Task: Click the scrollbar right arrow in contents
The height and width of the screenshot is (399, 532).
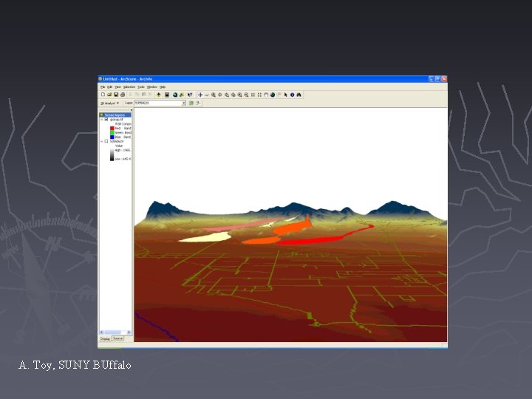Action: pyautogui.click(x=129, y=332)
